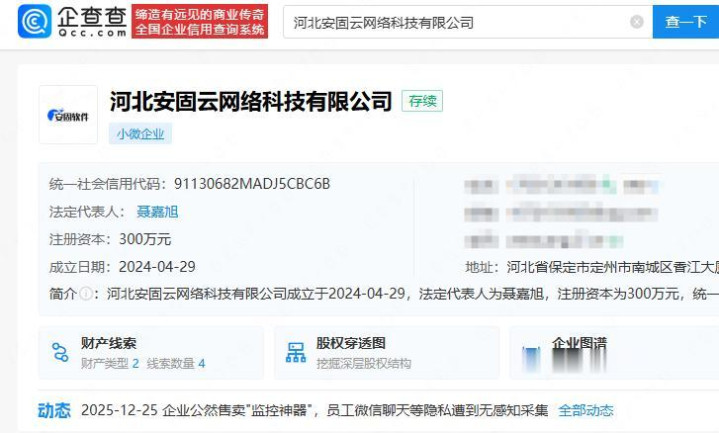Click the 简介 info help icon
Viewport: 719px width, 433px height.
86,294
